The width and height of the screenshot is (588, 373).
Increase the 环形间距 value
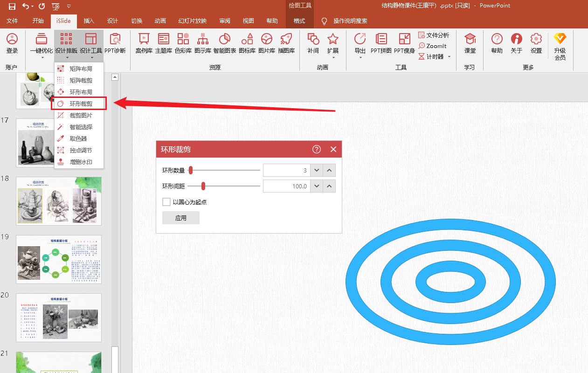[329, 186]
